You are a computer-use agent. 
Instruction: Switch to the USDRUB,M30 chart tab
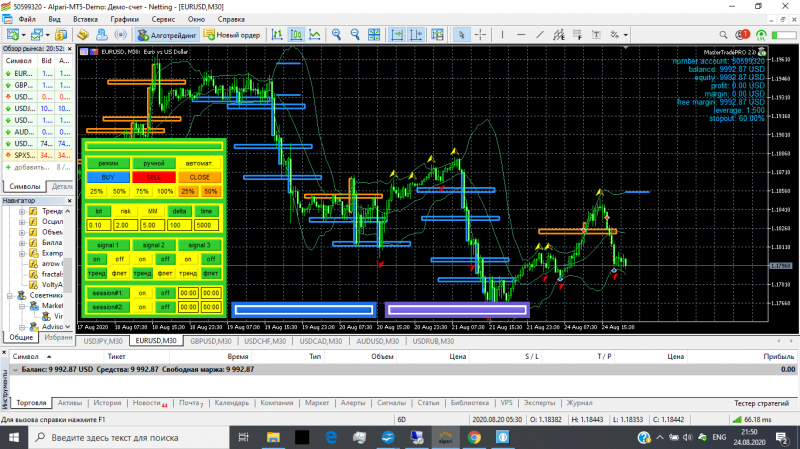point(433,341)
